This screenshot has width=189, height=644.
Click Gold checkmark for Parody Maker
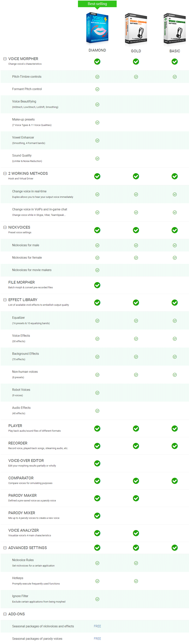click(136, 498)
